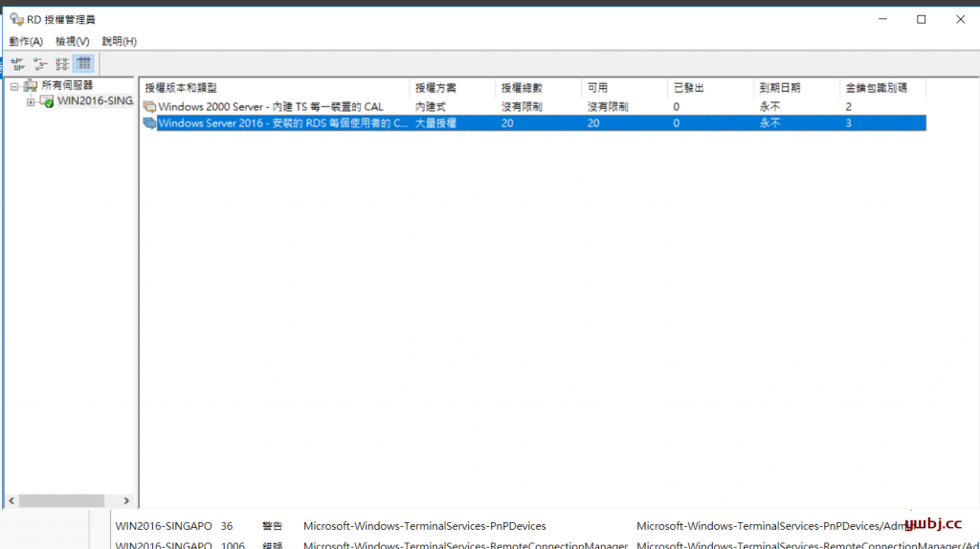
Task: Click key pack ID 3 in Windows Server 2016 row
Action: (848, 123)
